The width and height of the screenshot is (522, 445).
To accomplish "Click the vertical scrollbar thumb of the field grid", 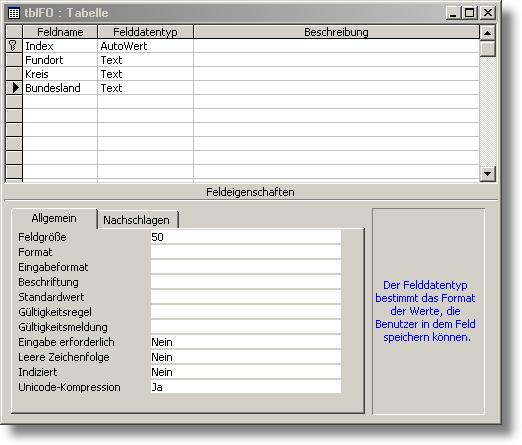I will pyautogui.click(x=487, y=48).
